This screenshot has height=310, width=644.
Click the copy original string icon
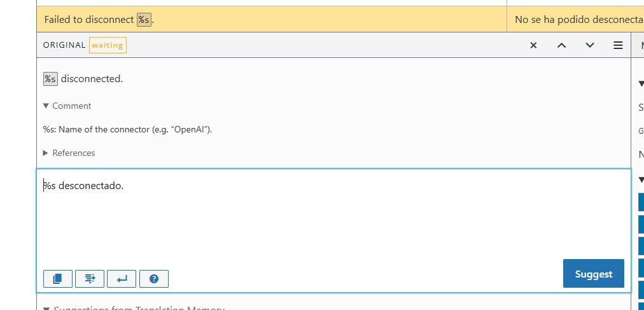[58, 278]
